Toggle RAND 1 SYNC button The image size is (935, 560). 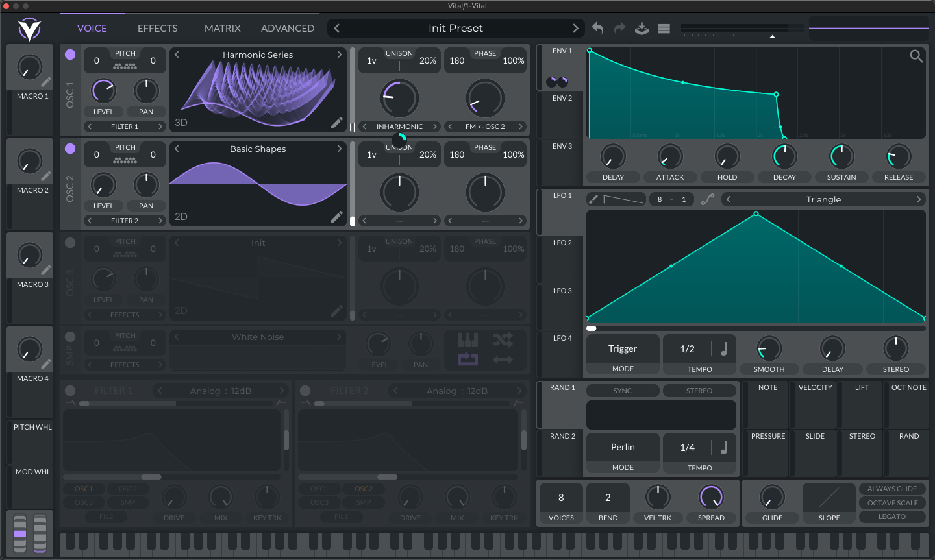click(623, 391)
